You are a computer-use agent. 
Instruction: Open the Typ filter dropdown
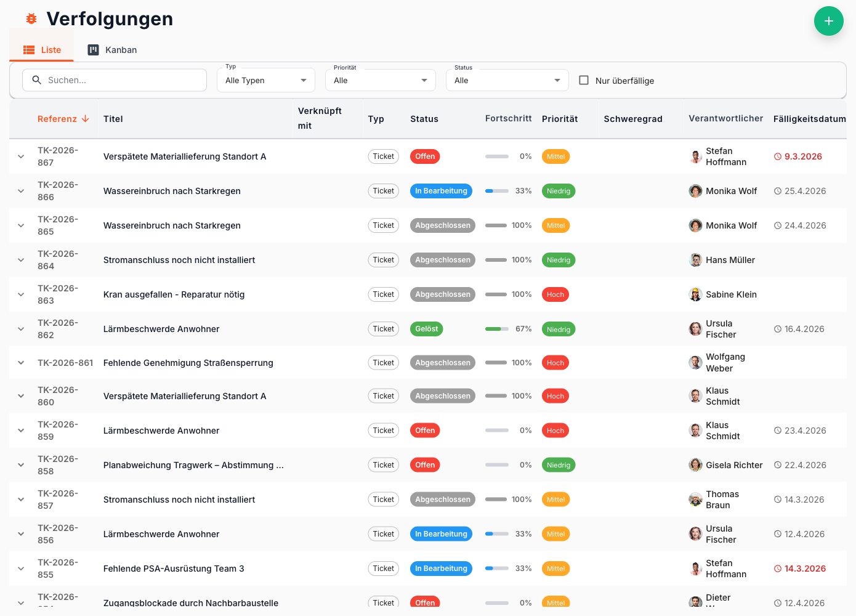pyautogui.click(x=265, y=80)
